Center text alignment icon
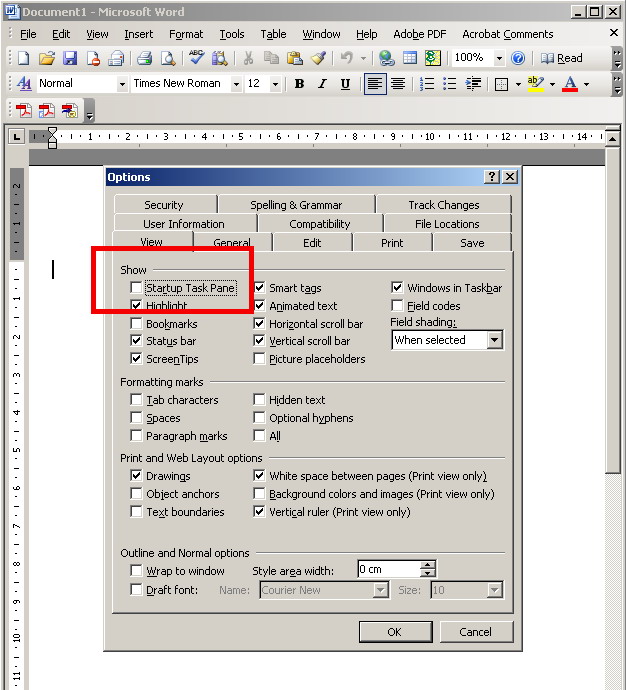The width and height of the screenshot is (626, 690). 398,84
